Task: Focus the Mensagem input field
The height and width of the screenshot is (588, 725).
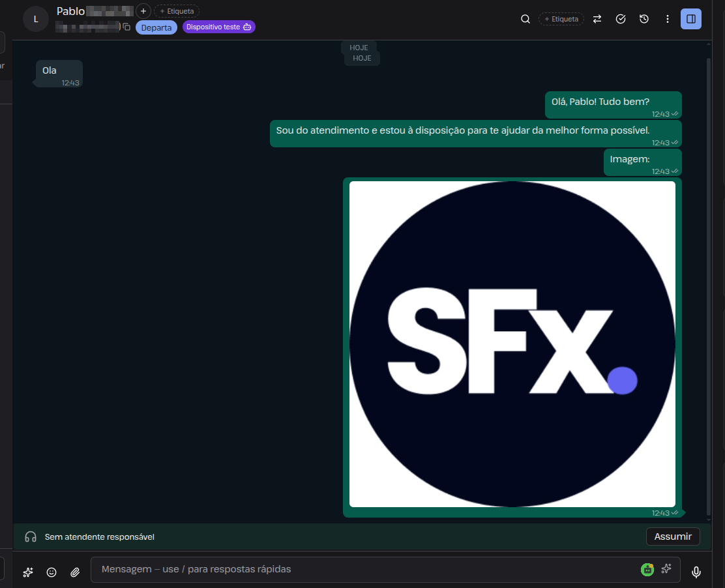Action: click(385, 570)
